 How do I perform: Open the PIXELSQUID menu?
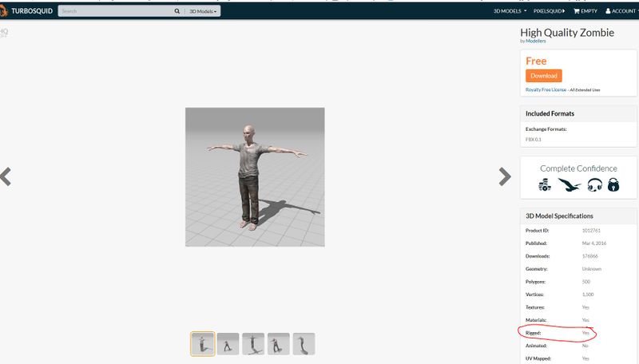[x=549, y=11]
